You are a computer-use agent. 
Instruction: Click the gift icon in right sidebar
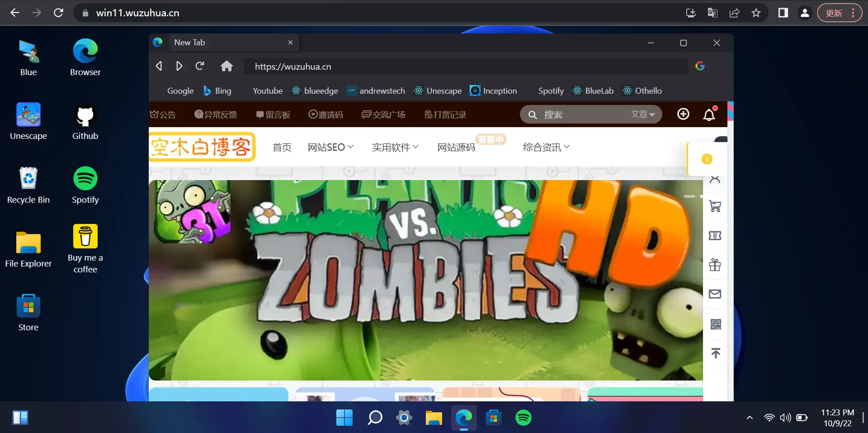coord(715,265)
